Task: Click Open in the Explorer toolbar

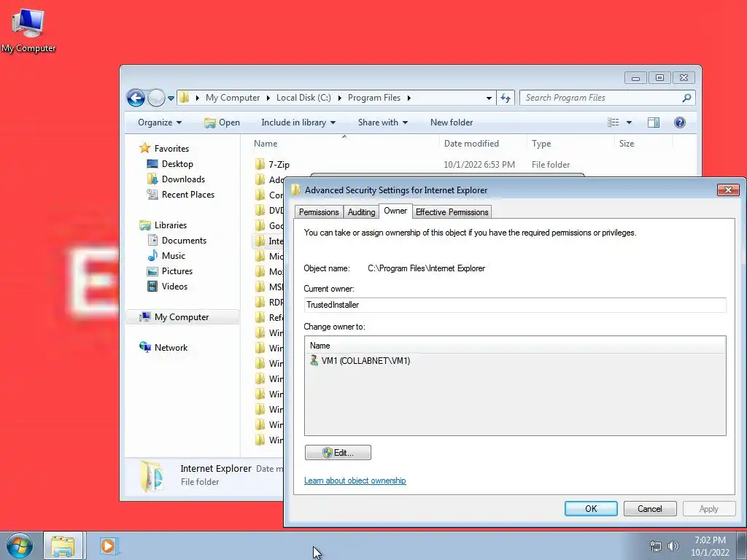Action: pyautogui.click(x=222, y=122)
